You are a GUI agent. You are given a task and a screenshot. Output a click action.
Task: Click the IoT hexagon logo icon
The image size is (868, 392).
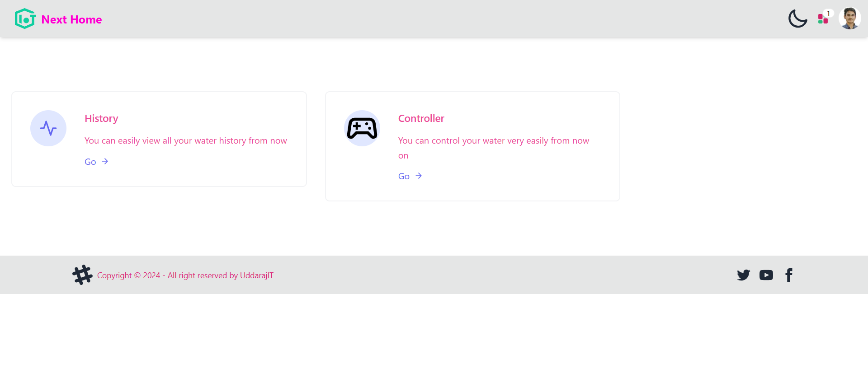(25, 19)
